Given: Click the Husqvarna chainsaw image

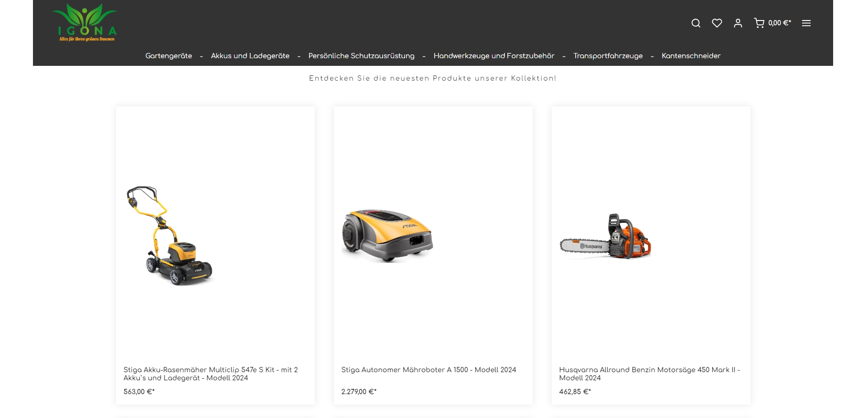Looking at the screenshot, I should pos(605,237).
